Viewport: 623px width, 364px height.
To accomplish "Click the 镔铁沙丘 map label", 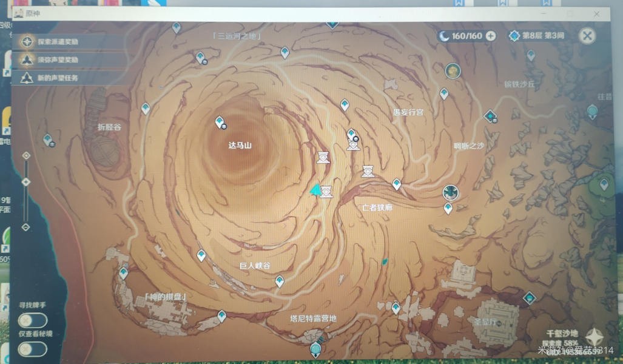I will tap(519, 84).
